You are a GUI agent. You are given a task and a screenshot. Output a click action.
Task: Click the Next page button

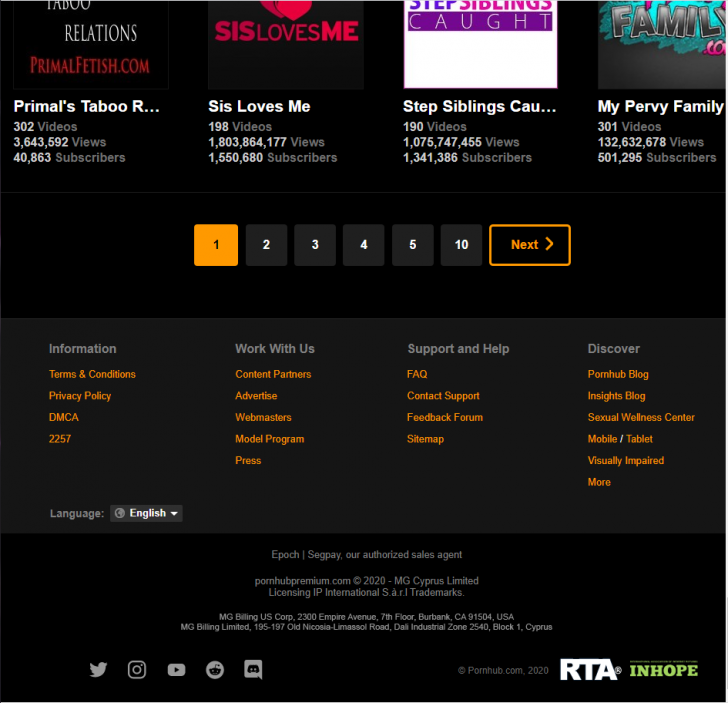(530, 245)
